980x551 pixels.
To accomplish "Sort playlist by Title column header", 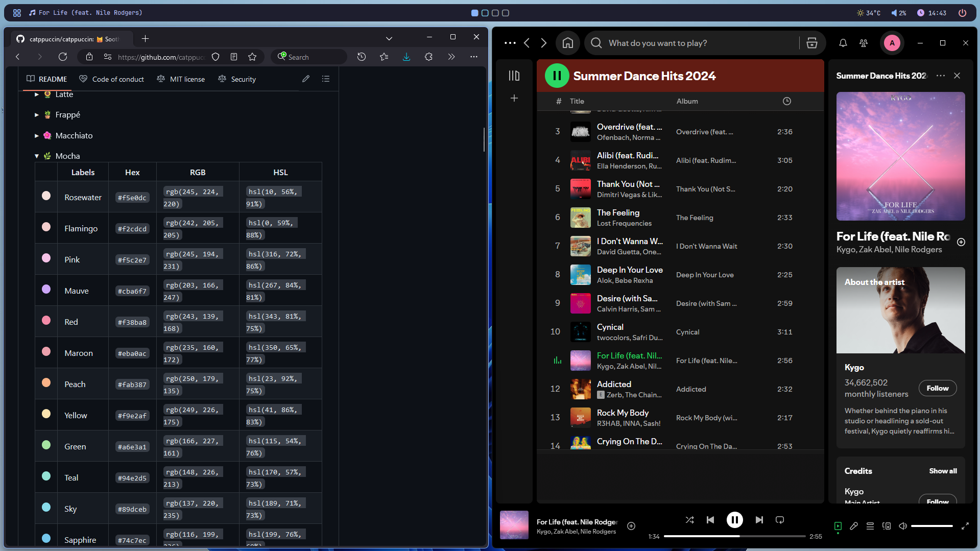I will [x=577, y=101].
